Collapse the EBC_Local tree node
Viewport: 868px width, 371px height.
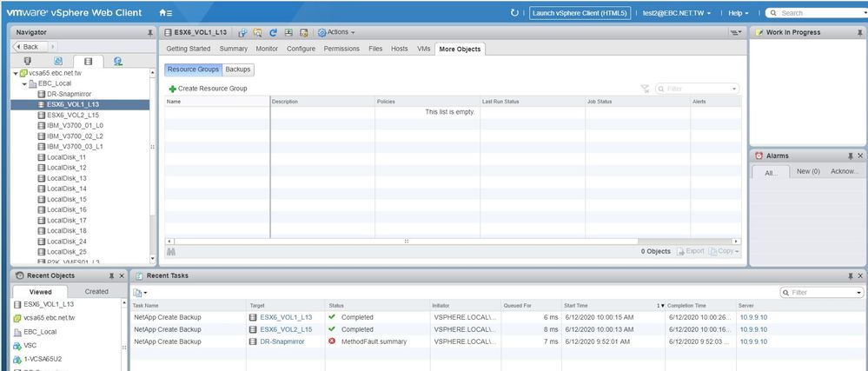(x=23, y=83)
